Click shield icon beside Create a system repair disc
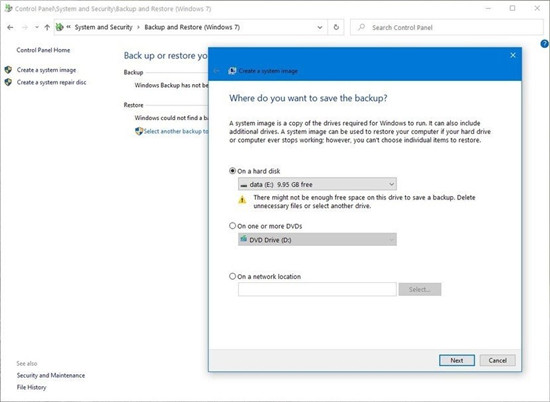 [8, 82]
